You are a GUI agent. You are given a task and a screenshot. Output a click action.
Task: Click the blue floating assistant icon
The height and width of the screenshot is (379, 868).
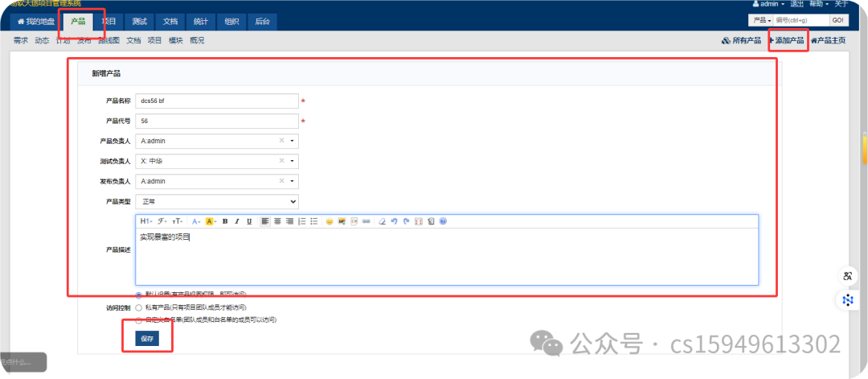848,300
